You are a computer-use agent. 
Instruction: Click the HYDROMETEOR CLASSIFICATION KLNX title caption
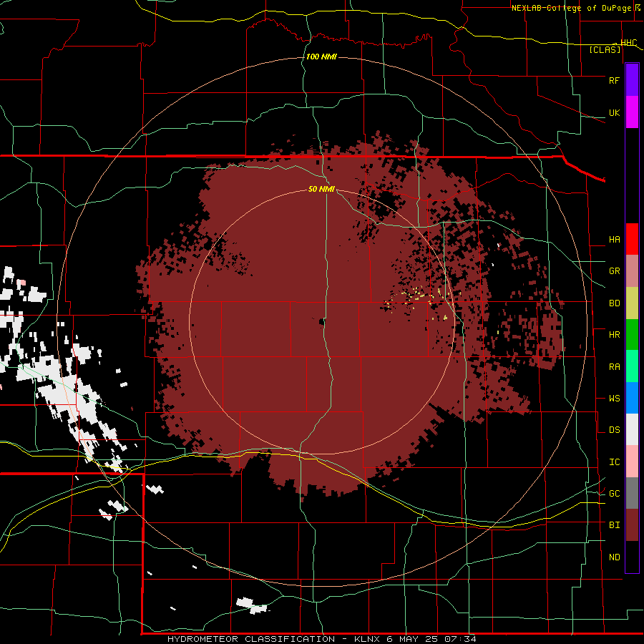321,639
